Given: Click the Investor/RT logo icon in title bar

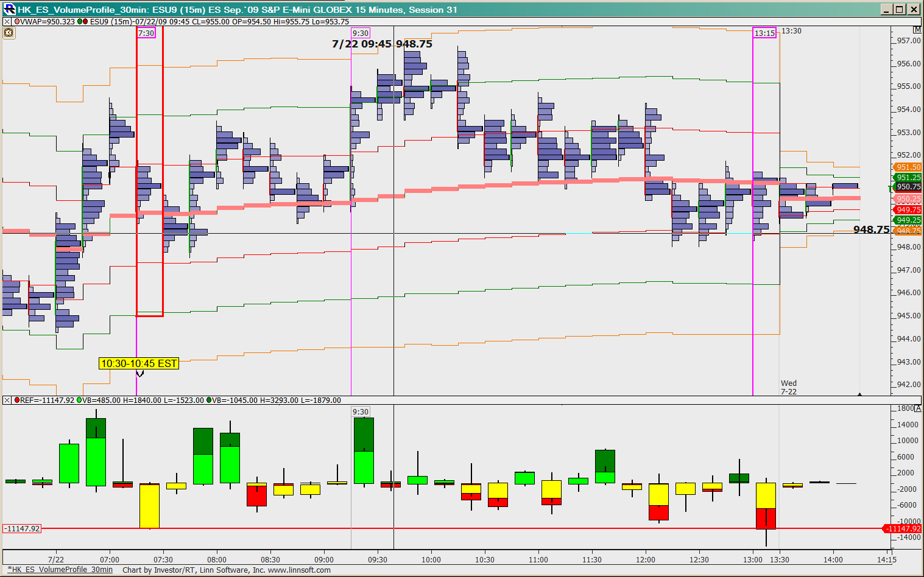Looking at the screenshot, I should coord(9,9).
